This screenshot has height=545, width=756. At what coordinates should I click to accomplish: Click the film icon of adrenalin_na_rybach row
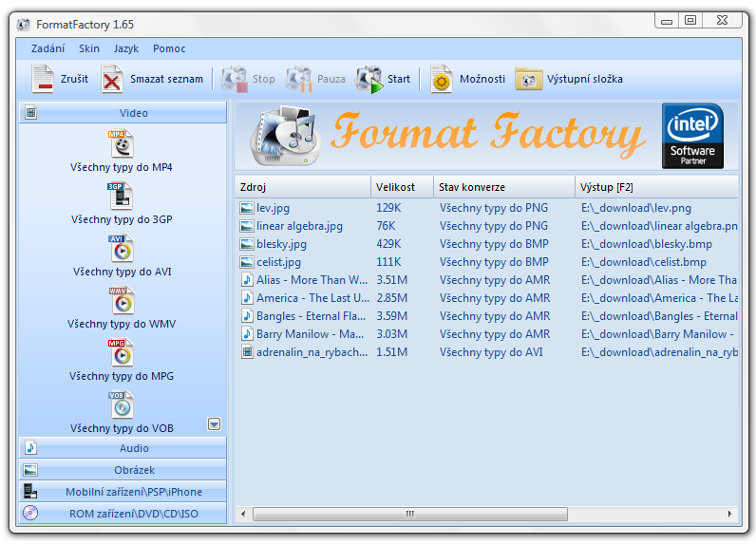[x=247, y=352]
